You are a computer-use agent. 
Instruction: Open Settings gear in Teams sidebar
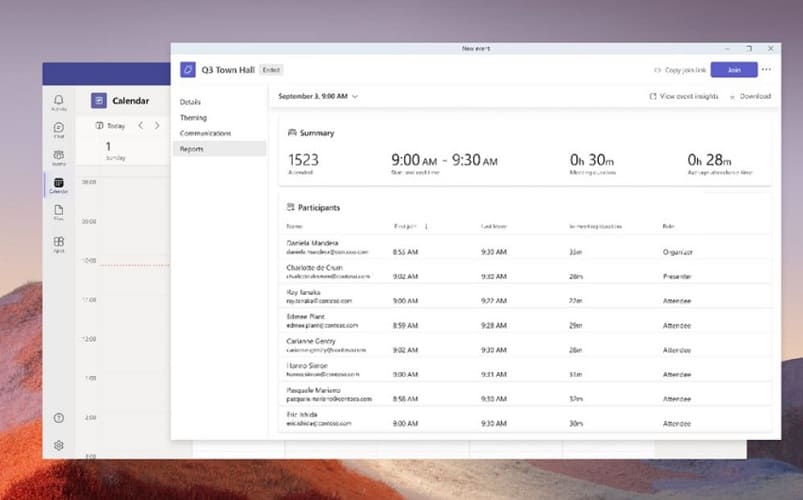[x=59, y=445]
